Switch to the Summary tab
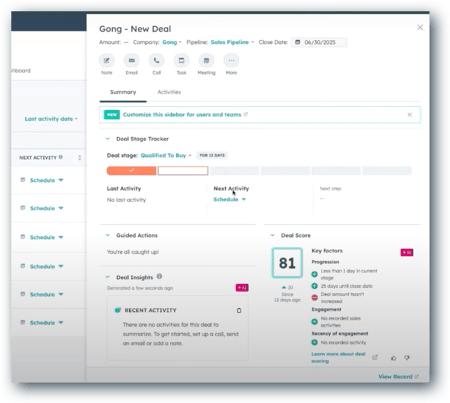 coord(123,92)
